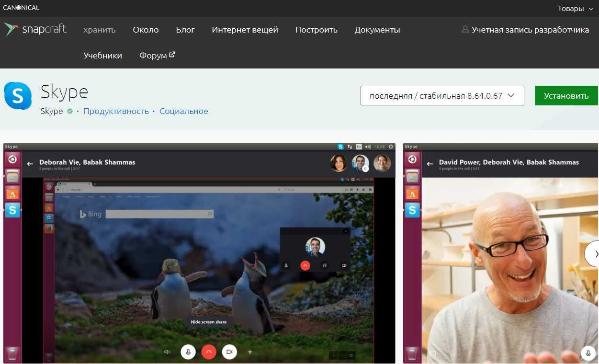Click the red hang-up call icon
This screenshot has height=364, width=599.
(208, 352)
